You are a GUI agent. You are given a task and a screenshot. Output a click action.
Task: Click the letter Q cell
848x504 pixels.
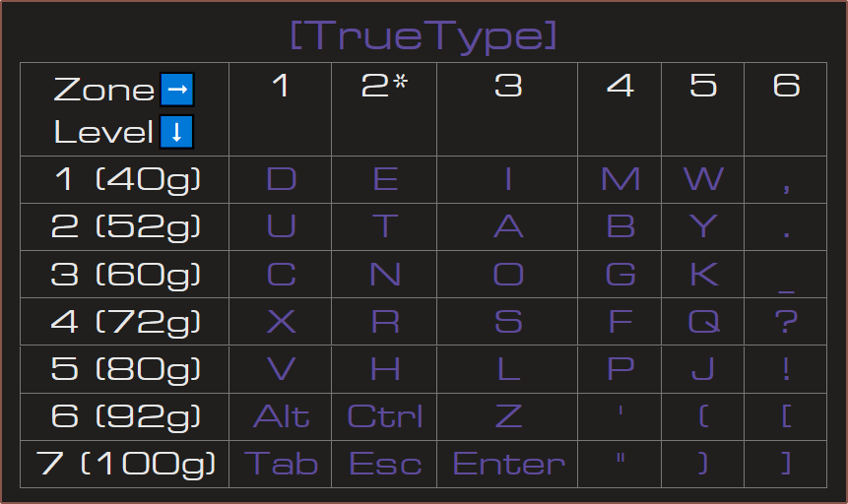[x=702, y=322]
